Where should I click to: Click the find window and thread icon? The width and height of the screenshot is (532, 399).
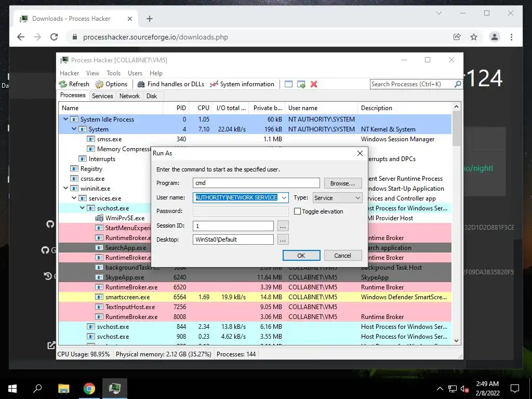pyautogui.click(x=301, y=84)
